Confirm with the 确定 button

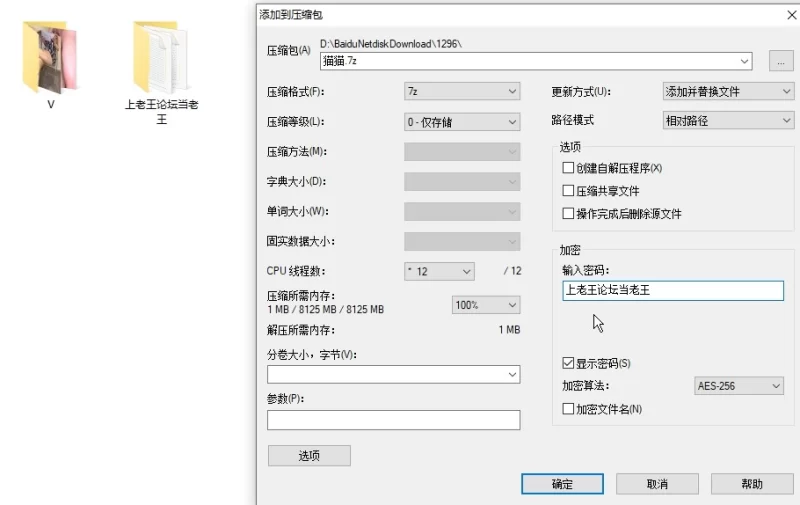click(x=562, y=484)
